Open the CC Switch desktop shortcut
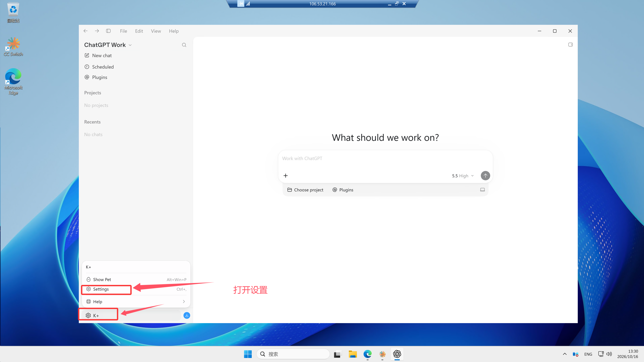This screenshot has height=362, width=644. pyautogui.click(x=13, y=47)
